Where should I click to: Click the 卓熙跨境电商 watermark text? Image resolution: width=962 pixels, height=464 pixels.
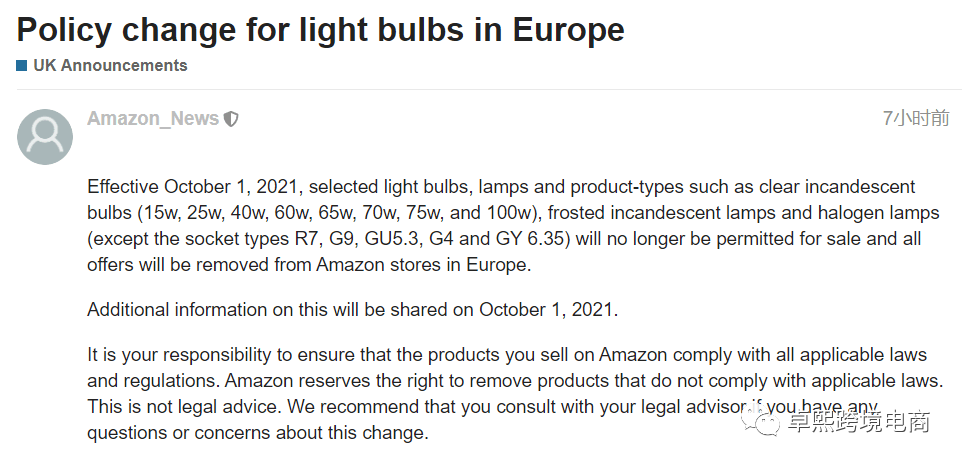859,422
